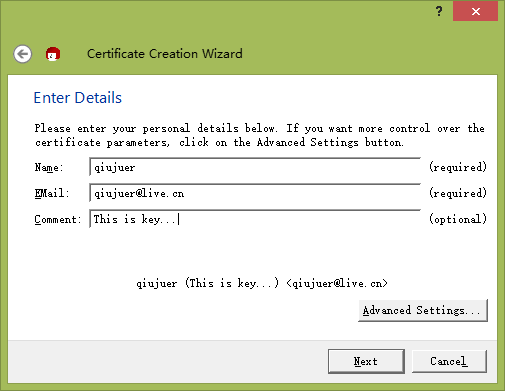Click the red Kleopatra wizard icon
505x391 pixels.
point(53,54)
